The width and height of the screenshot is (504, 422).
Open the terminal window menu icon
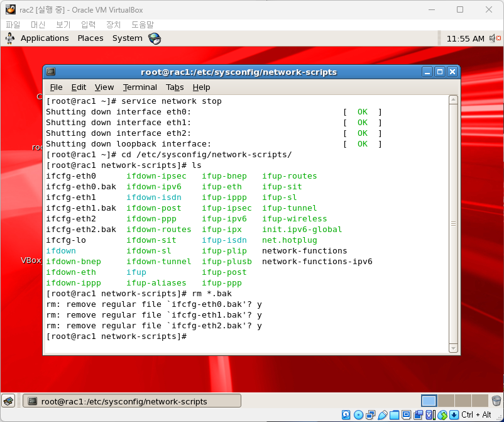click(50, 72)
